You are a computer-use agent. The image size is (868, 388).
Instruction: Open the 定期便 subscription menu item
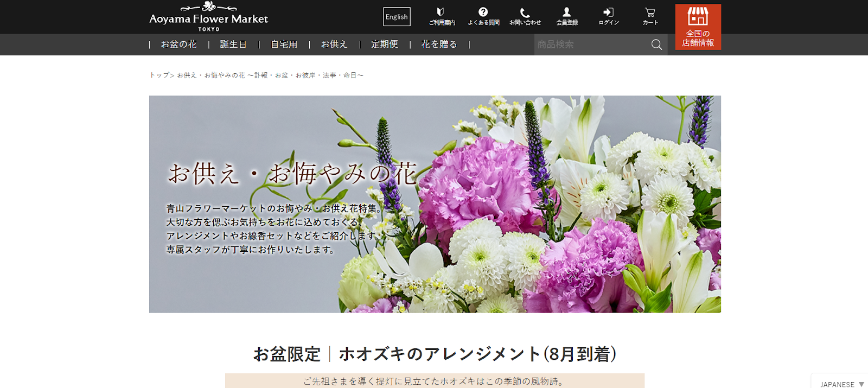coord(385,44)
